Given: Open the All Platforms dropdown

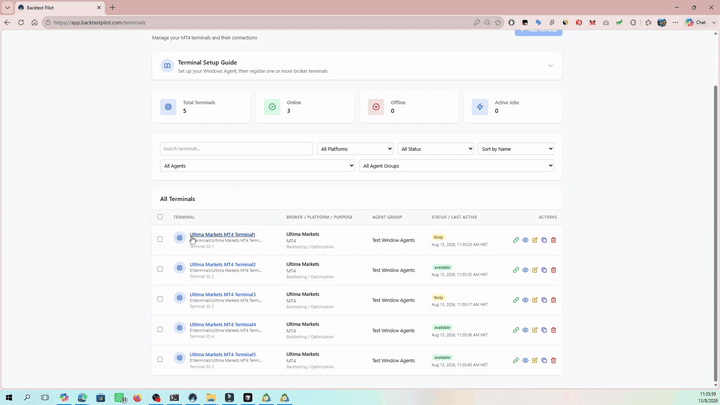Looking at the screenshot, I should click(355, 149).
